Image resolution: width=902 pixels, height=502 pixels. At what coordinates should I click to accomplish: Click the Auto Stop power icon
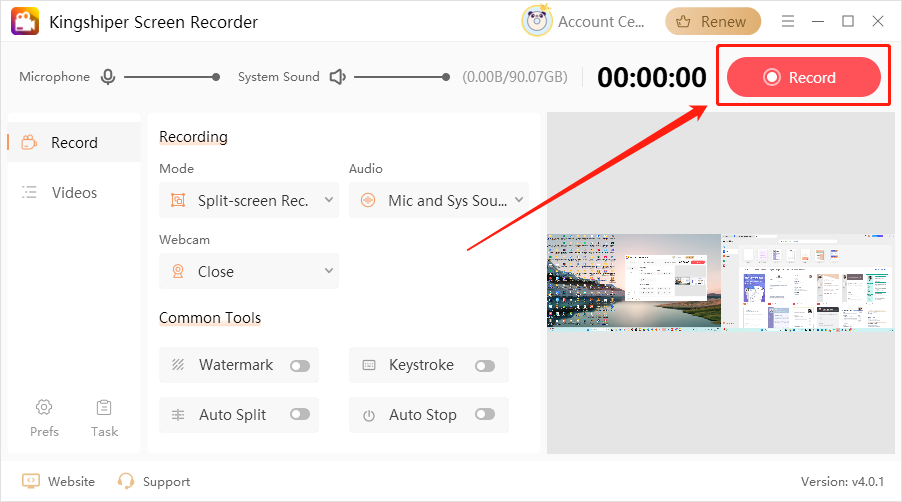[369, 415]
